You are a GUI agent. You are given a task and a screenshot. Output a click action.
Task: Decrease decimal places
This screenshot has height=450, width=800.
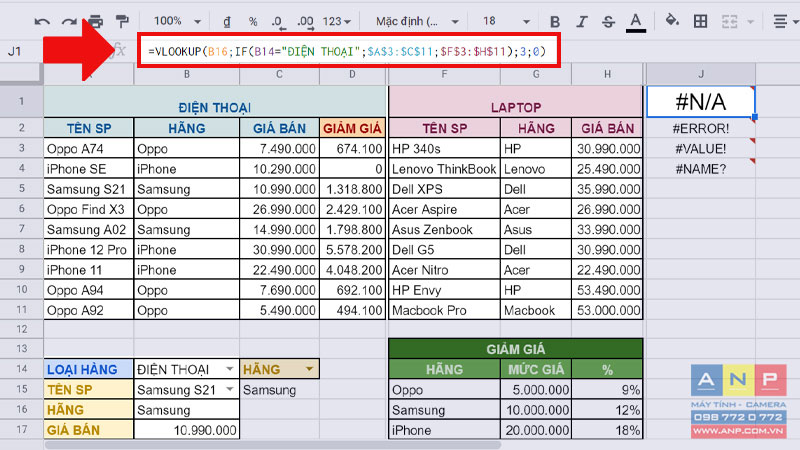(x=278, y=21)
